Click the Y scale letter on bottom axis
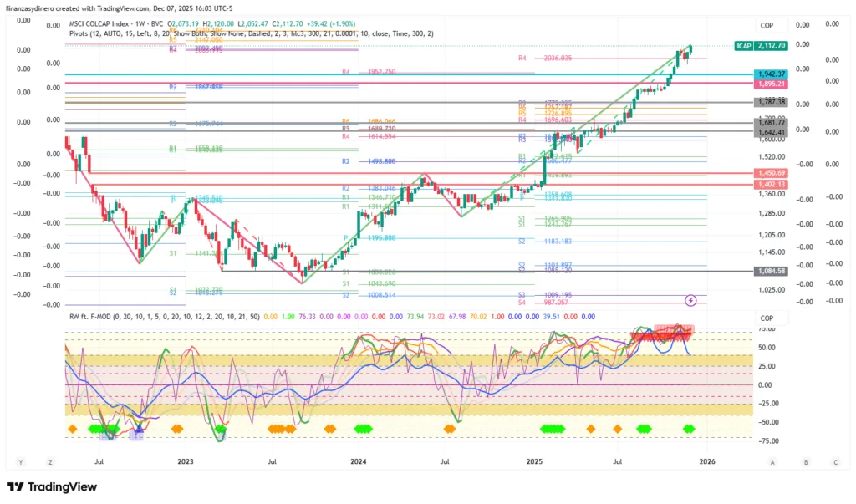 tap(18, 461)
